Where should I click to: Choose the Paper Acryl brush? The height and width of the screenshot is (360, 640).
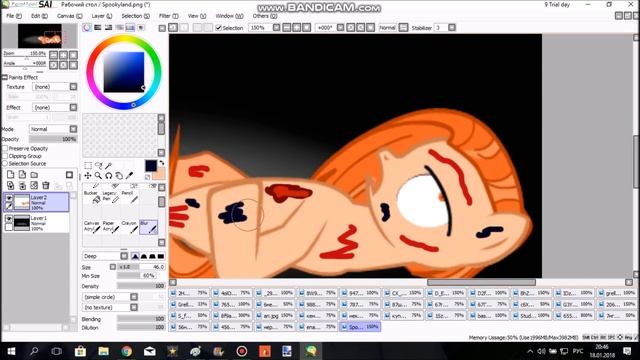(x=110, y=227)
